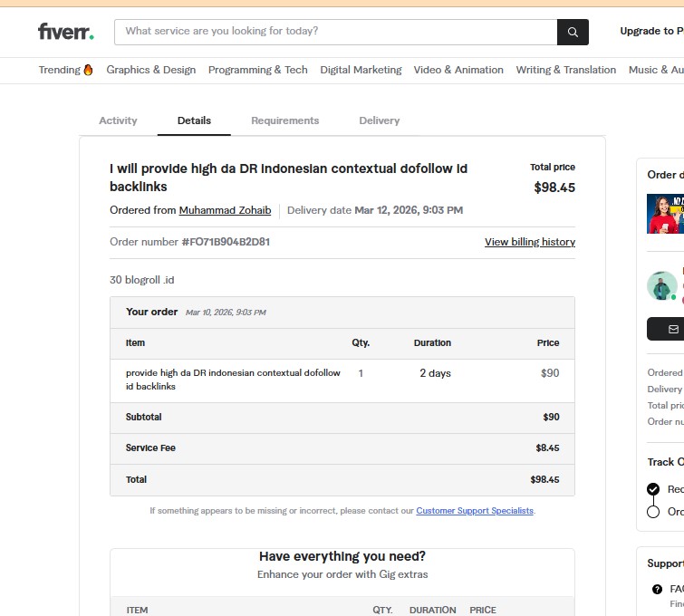Screen dimensions: 684x616
Task: Click the envelope contact seller button
Action: tap(670, 329)
